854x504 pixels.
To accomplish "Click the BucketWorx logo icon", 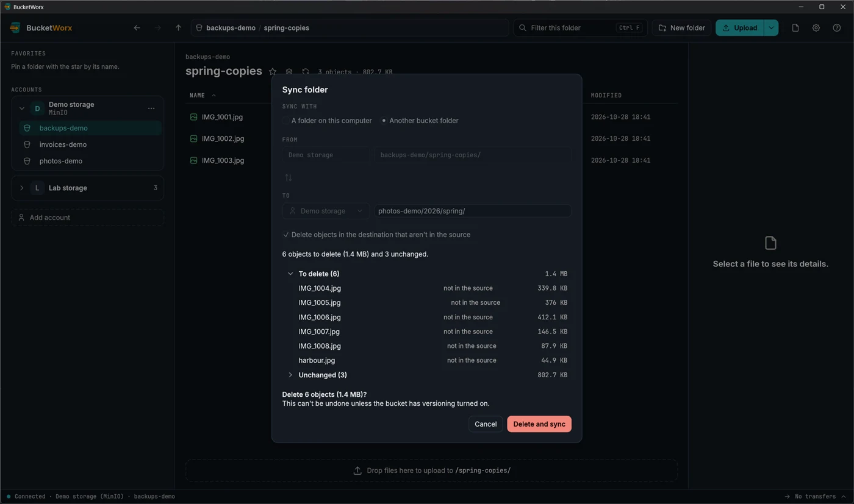I will [15, 27].
